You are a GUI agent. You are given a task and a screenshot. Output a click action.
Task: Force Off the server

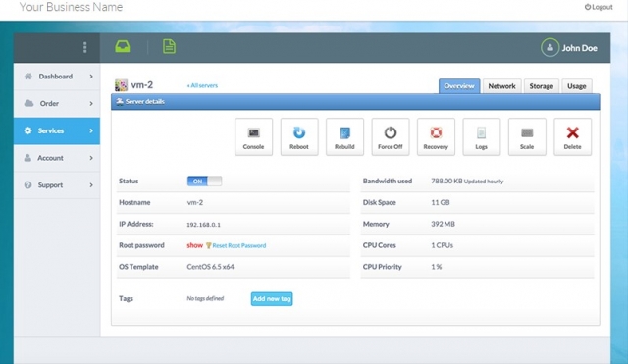pyautogui.click(x=391, y=136)
